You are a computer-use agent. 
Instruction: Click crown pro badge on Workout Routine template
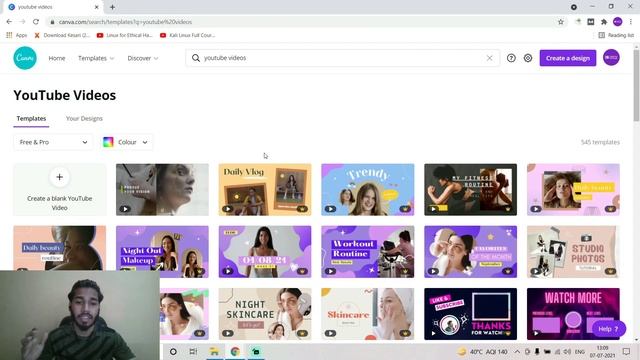405,271
